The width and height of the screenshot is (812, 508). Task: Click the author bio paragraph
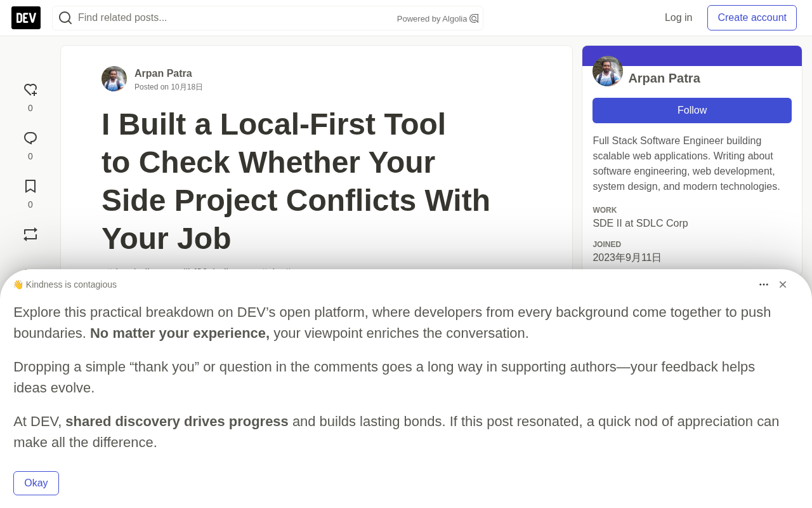click(686, 164)
